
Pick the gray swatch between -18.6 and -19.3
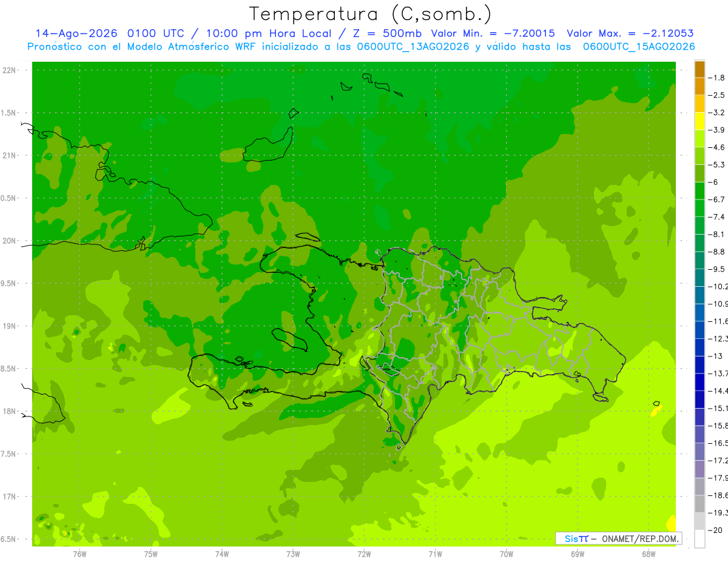point(699,504)
